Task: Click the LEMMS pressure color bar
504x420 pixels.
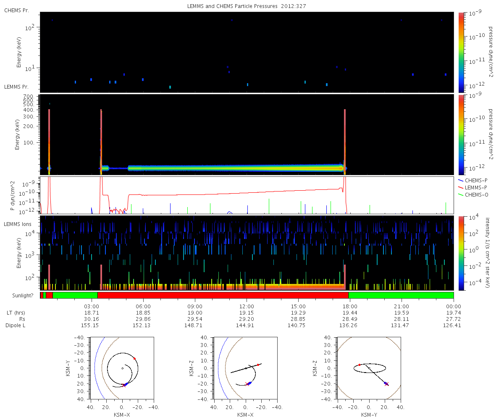Action: 461,134
